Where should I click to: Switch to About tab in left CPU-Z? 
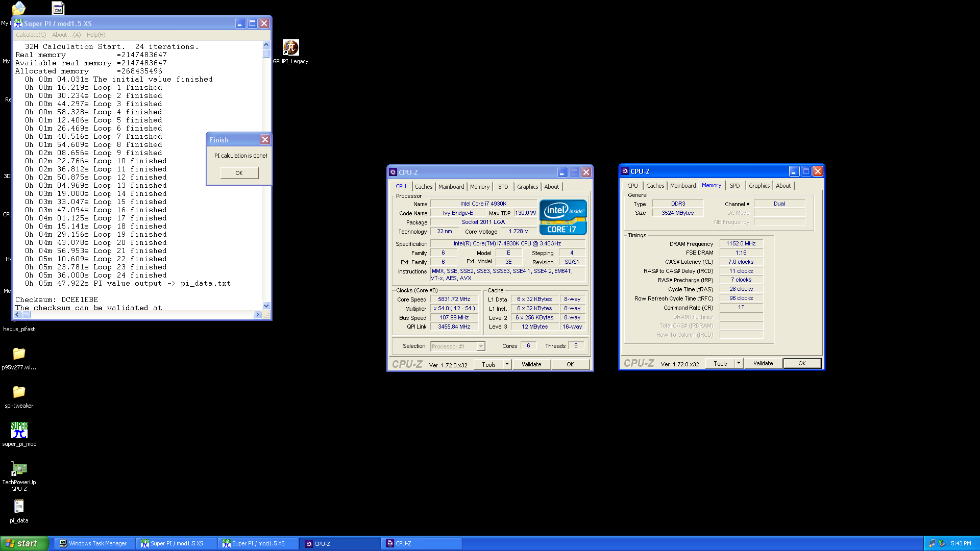pos(552,187)
